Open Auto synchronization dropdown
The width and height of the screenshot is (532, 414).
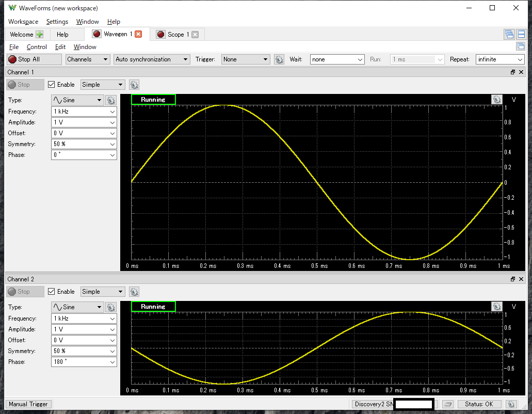(151, 59)
